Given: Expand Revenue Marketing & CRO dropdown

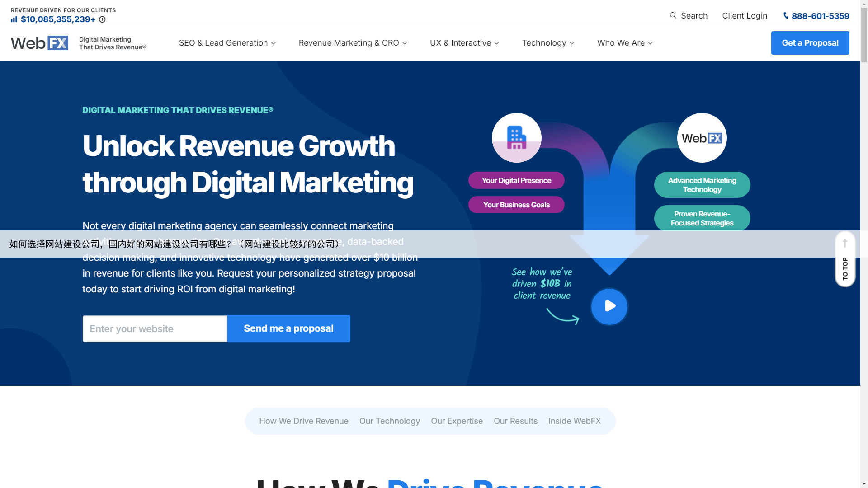Looking at the screenshot, I should pos(353,43).
